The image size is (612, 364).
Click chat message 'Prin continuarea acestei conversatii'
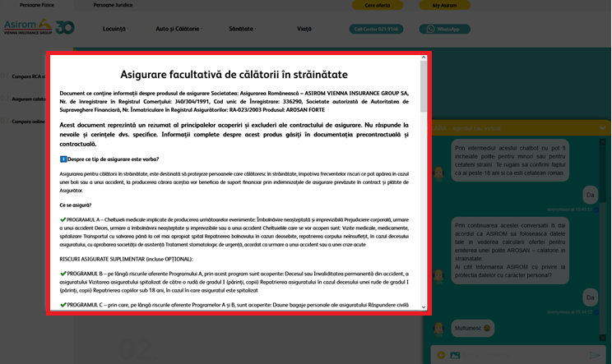pyautogui.click(x=510, y=251)
